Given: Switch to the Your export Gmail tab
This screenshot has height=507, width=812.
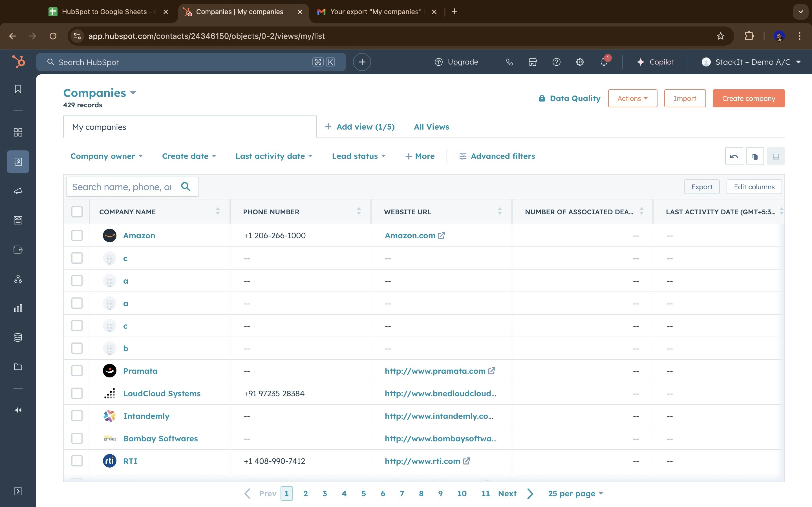Looking at the screenshot, I should tap(375, 12).
